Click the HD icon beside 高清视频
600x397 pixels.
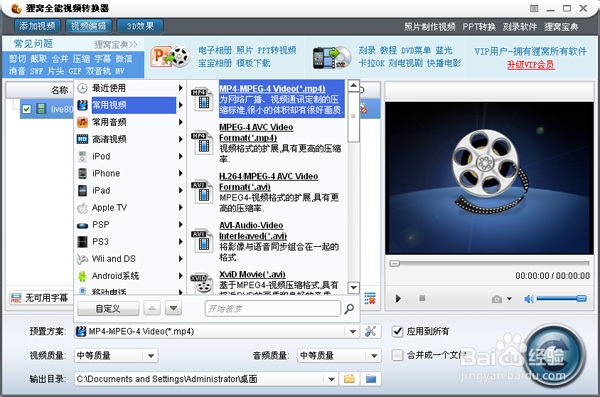pyautogui.click(x=82, y=139)
